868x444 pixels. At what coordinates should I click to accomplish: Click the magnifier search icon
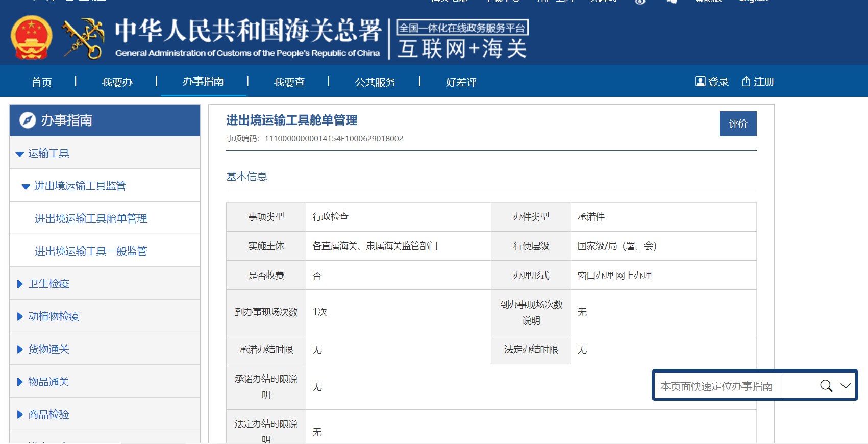click(826, 386)
